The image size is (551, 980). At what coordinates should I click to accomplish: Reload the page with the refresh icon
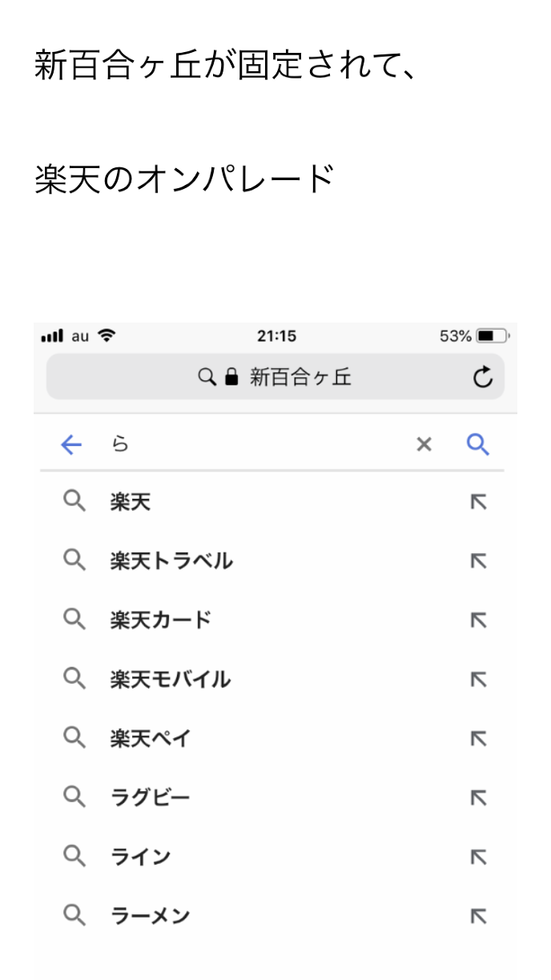pyautogui.click(x=482, y=377)
